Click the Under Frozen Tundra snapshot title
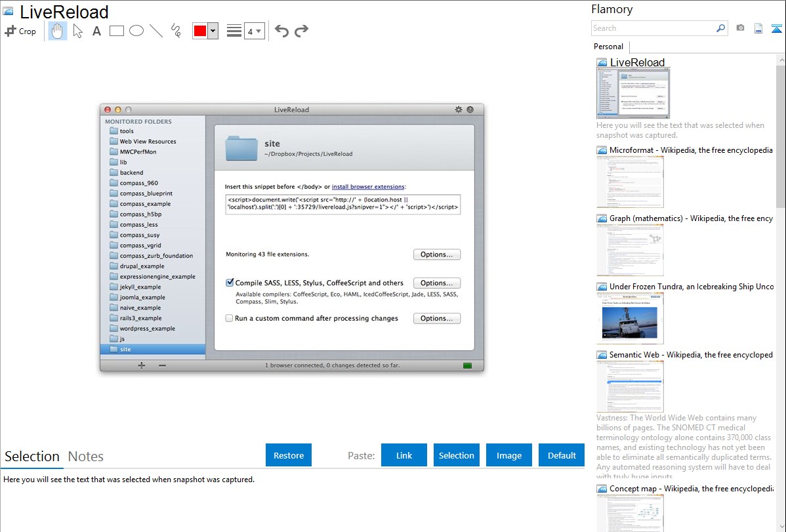 point(692,287)
